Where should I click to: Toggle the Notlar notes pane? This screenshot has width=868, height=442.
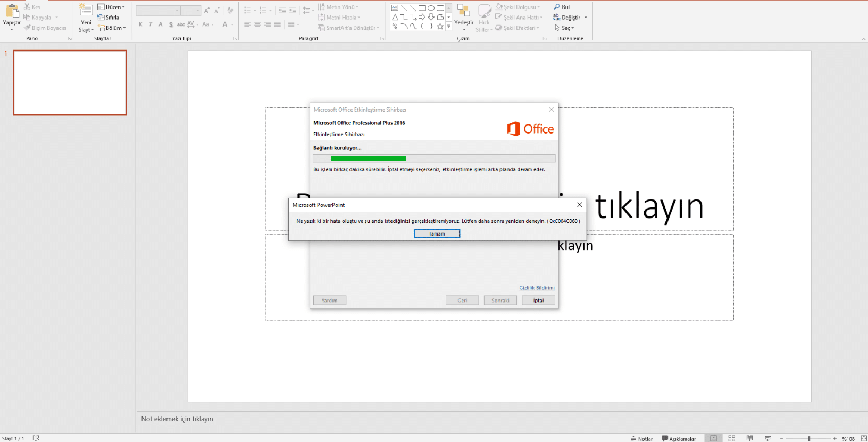641,438
